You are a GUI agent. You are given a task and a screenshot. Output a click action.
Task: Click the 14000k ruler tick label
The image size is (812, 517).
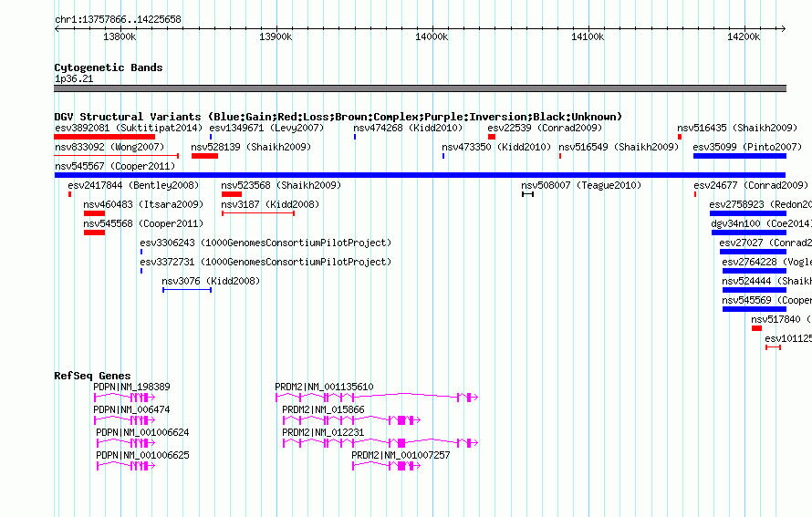[432, 36]
